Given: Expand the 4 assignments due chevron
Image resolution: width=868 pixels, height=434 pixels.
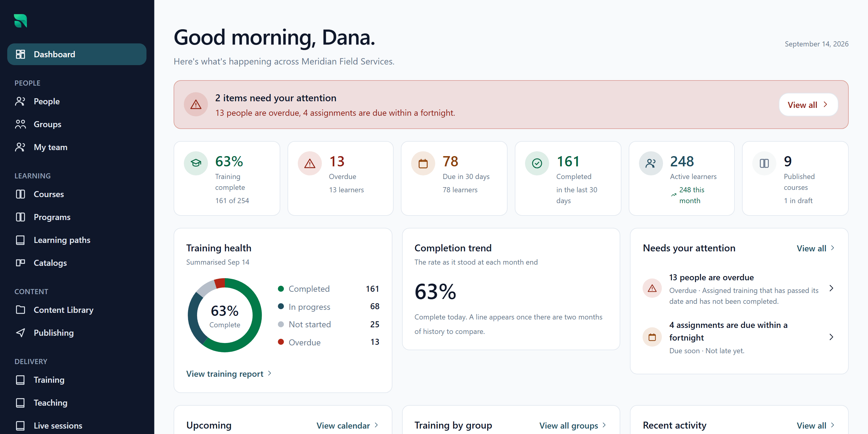Looking at the screenshot, I should pyautogui.click(x=831, y=337).
